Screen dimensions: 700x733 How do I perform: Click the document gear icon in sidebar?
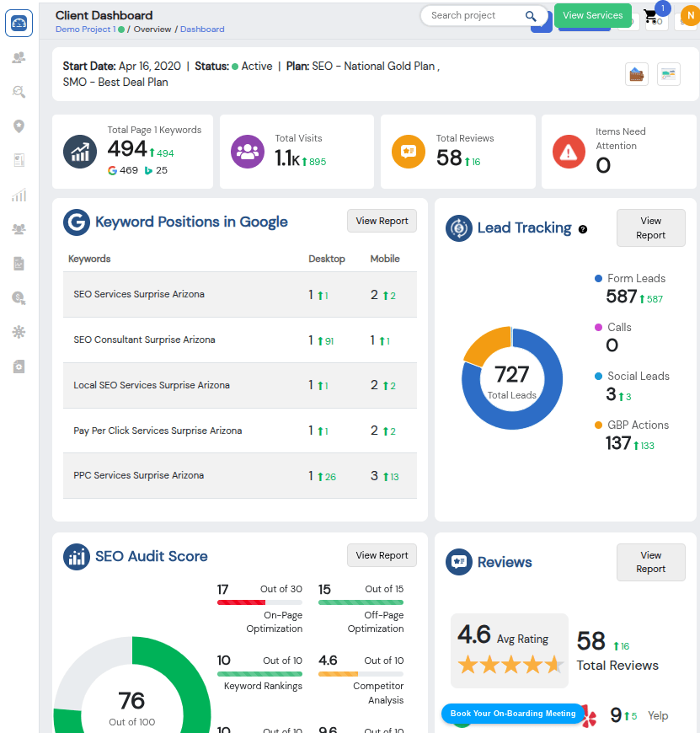[x=19, y=366]
